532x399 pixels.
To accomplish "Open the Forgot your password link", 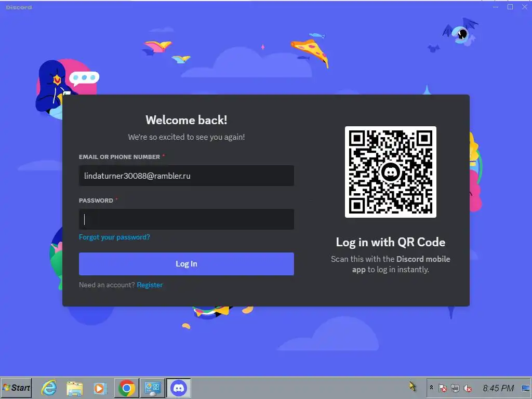I will pyautogui.click(x=114, y=237).
